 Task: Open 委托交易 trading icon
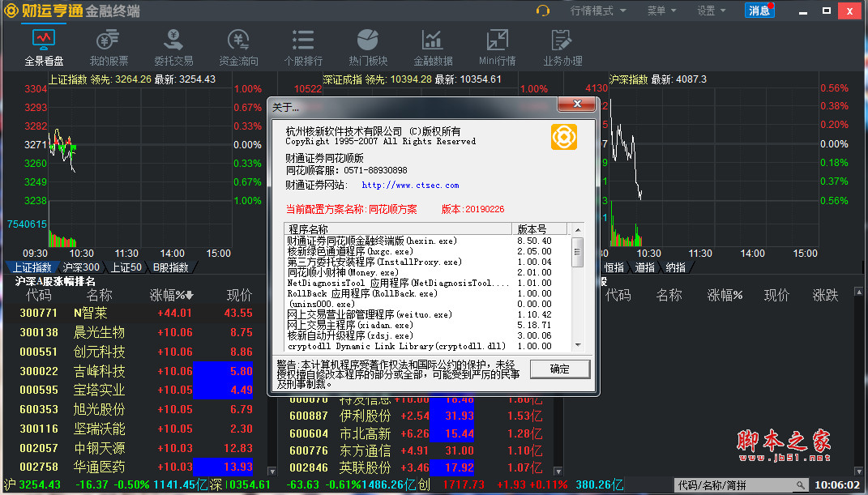tap(173, 47)
